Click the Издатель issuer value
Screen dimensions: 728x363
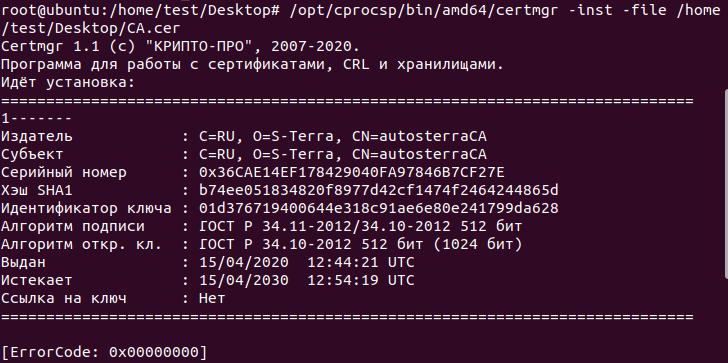point(343,136)
